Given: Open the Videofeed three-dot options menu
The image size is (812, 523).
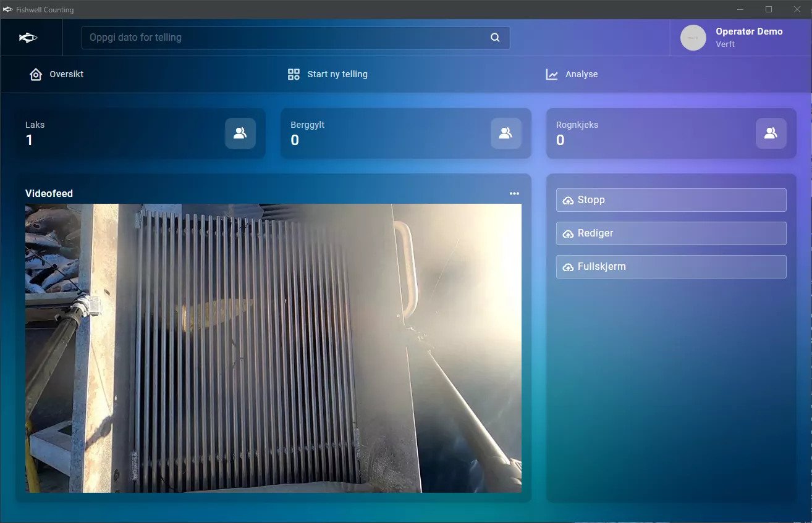Looking at the screenshot, I should click(x=514, y=194).
